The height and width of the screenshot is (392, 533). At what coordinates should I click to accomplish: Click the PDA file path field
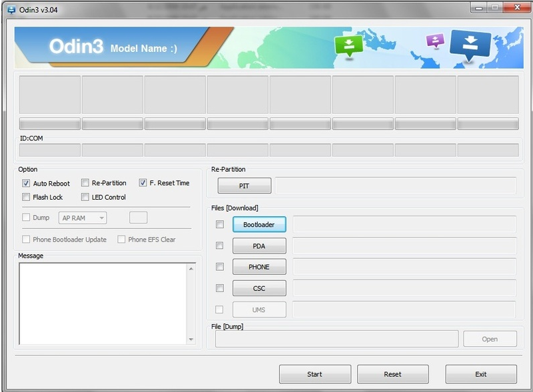tap(404, 246)
